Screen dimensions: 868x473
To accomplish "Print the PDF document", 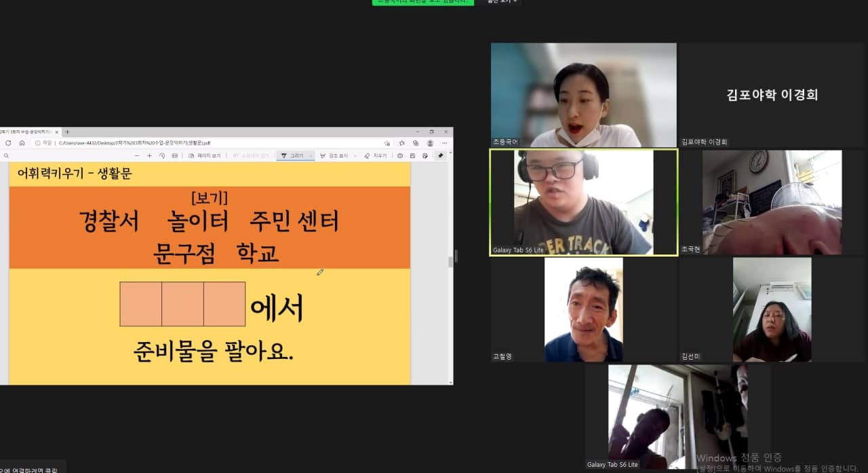I will (x=400, y=155).
